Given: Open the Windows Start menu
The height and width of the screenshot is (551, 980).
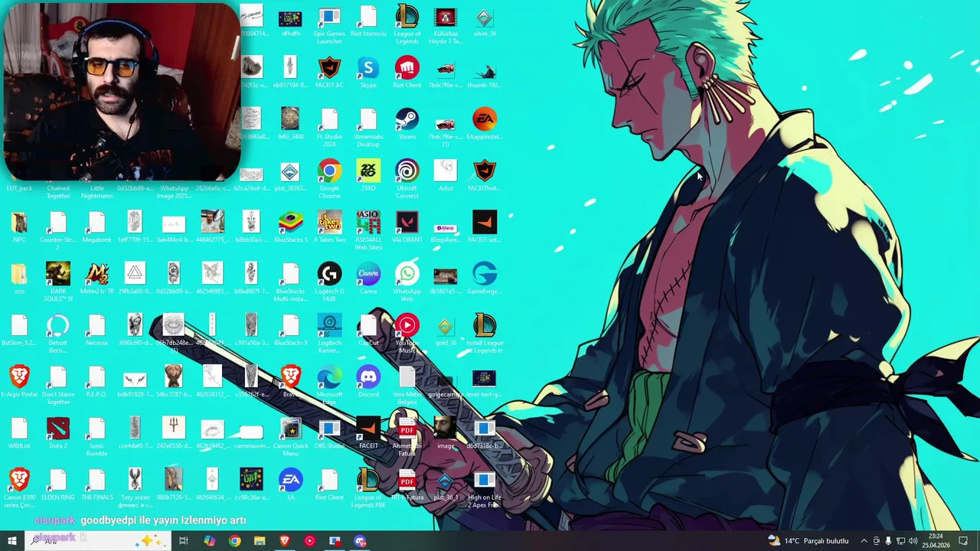Looking at the screenshot, I should (x=11, y=541).
